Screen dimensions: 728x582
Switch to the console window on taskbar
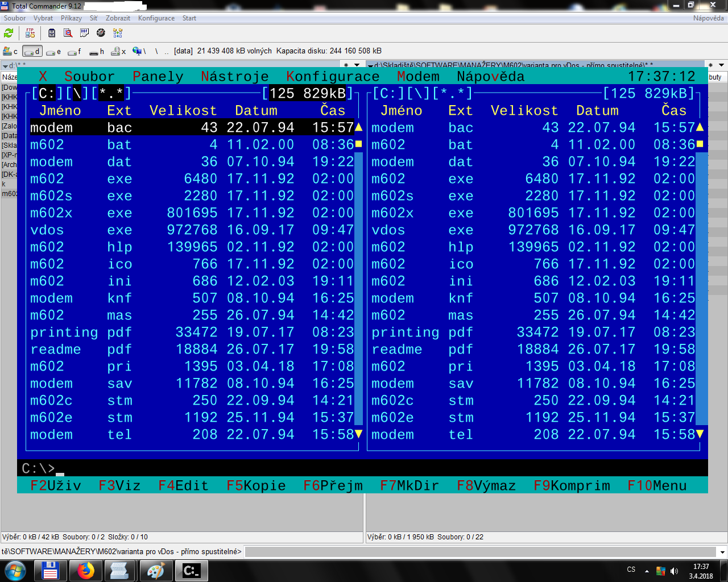coord(191,570)
